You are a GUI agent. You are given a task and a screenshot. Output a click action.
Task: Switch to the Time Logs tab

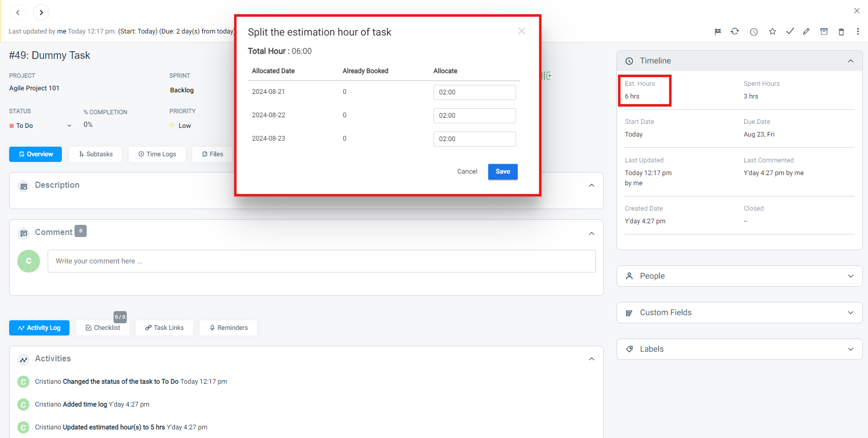click(x=157, y=154)
